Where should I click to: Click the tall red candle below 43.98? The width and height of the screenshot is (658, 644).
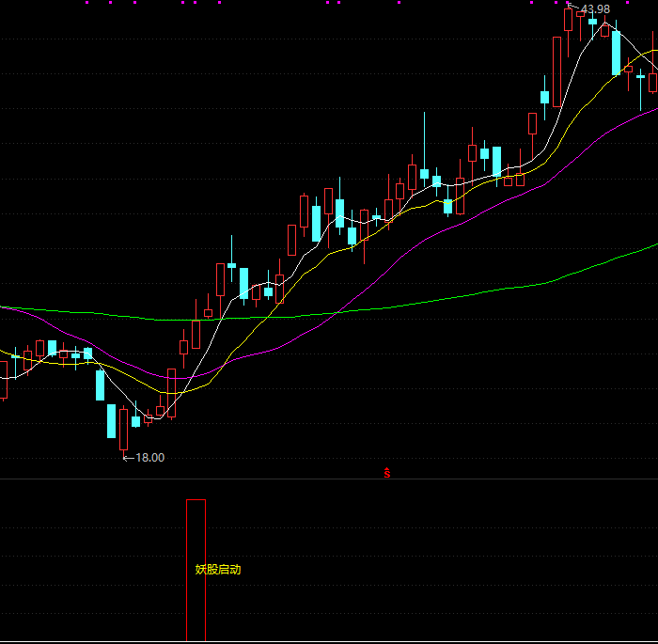pos(556,71)
